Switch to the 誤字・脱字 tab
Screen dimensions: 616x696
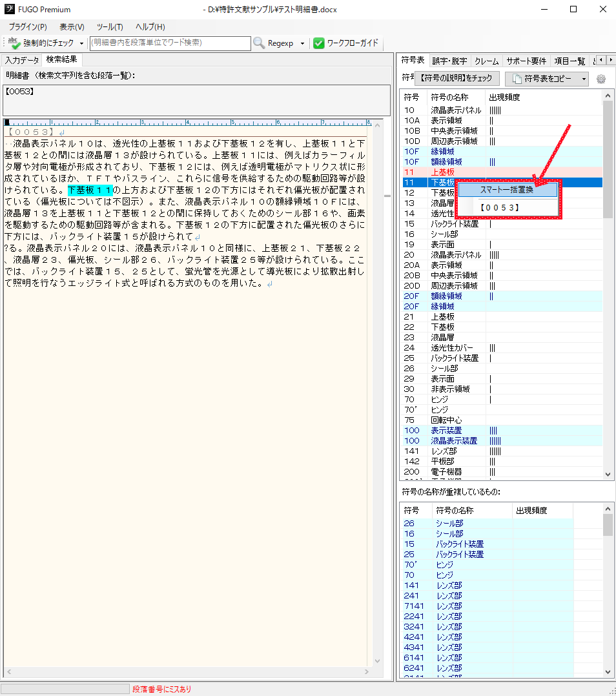(x=449, y=61)
